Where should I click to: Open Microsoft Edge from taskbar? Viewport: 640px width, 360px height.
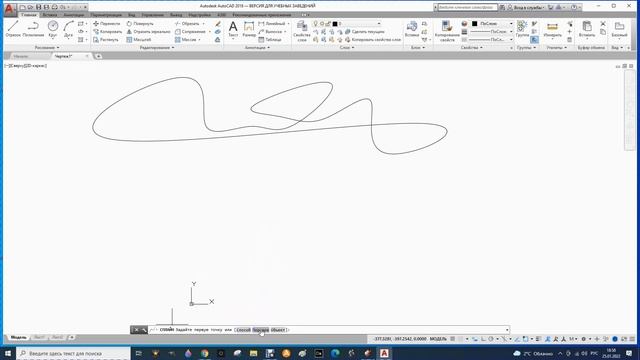coord(335,353)
